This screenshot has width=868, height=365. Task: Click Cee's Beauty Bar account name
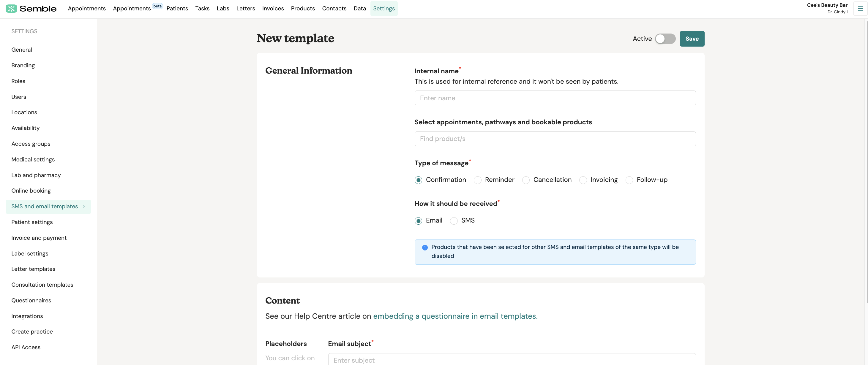click(x=827, y=5)
